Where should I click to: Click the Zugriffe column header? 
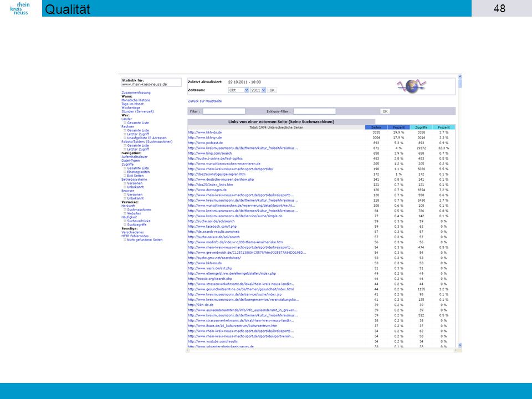[421, 127]
